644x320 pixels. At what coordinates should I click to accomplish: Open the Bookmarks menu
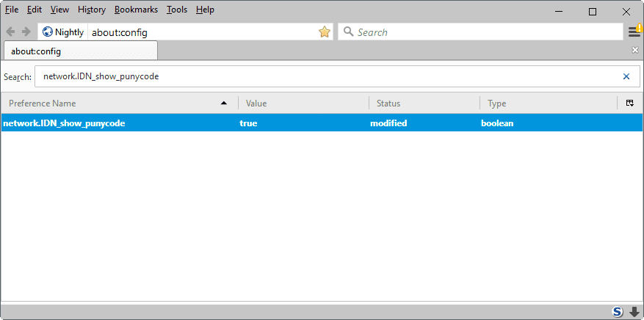137,10
